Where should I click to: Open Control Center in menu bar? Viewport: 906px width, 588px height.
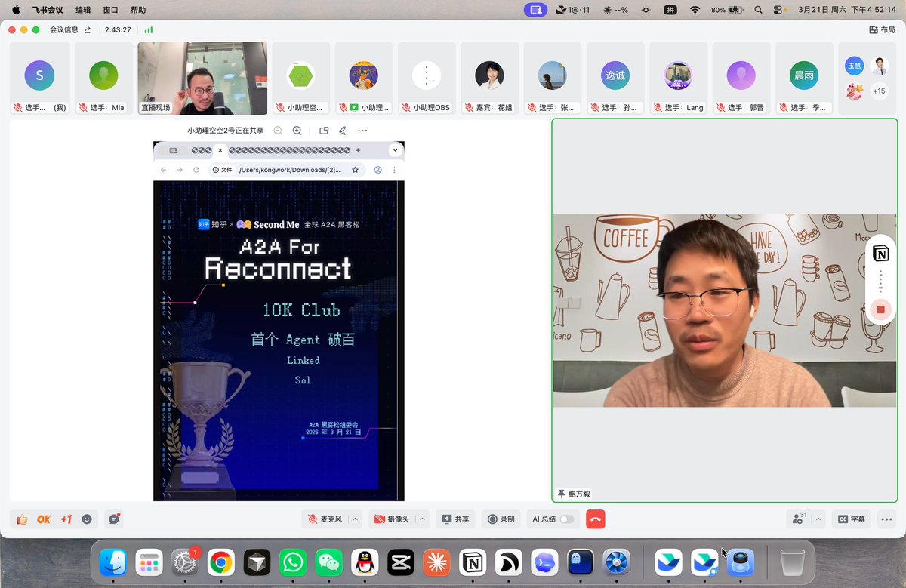(778, 10)
